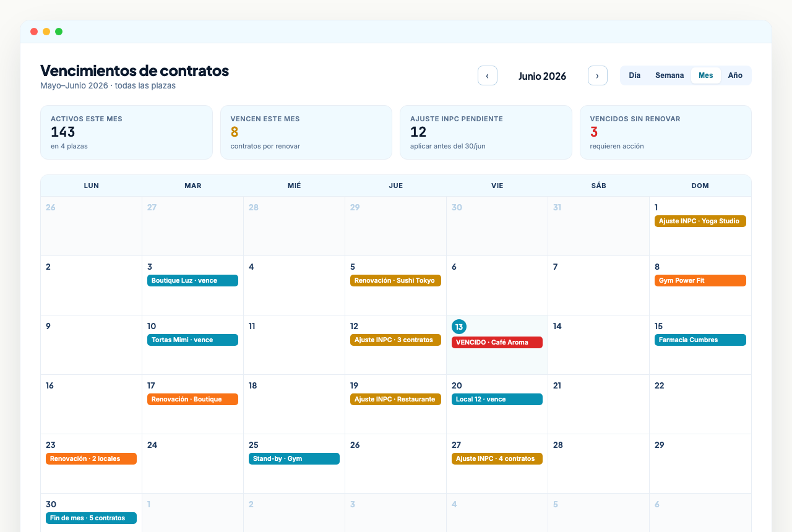Open Ajuste INPC · Restaurante event

[395, 399]
